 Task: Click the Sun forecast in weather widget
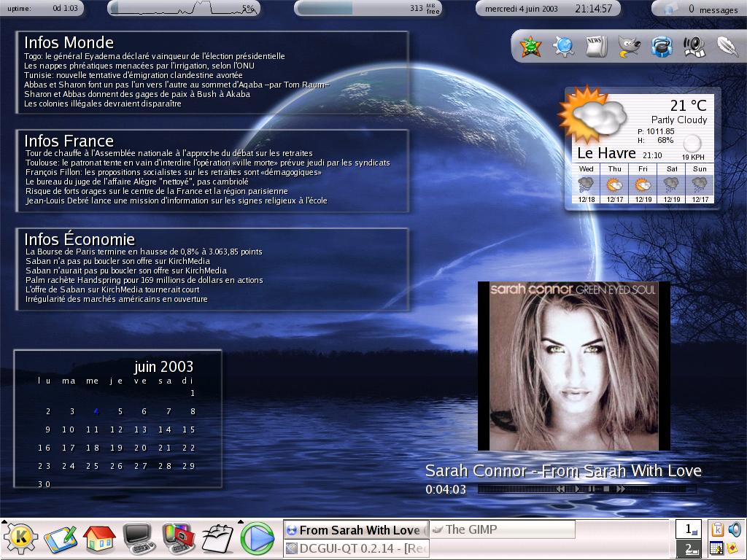click(700, 184)
